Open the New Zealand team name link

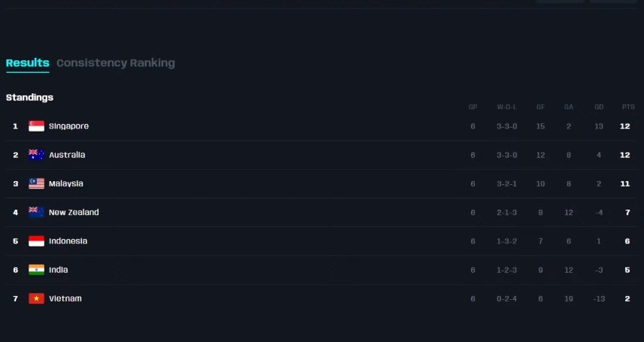(x=74, y=213)
